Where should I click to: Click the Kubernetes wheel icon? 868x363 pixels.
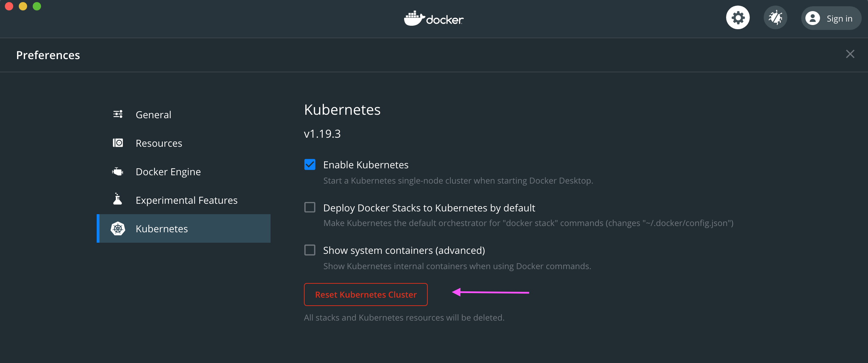click(118, 228)
